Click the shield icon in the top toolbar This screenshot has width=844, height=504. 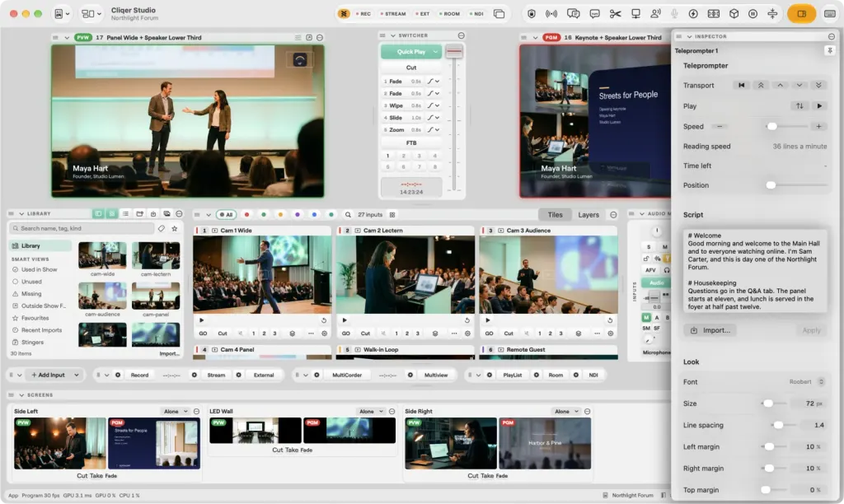[x=532, y=14]
